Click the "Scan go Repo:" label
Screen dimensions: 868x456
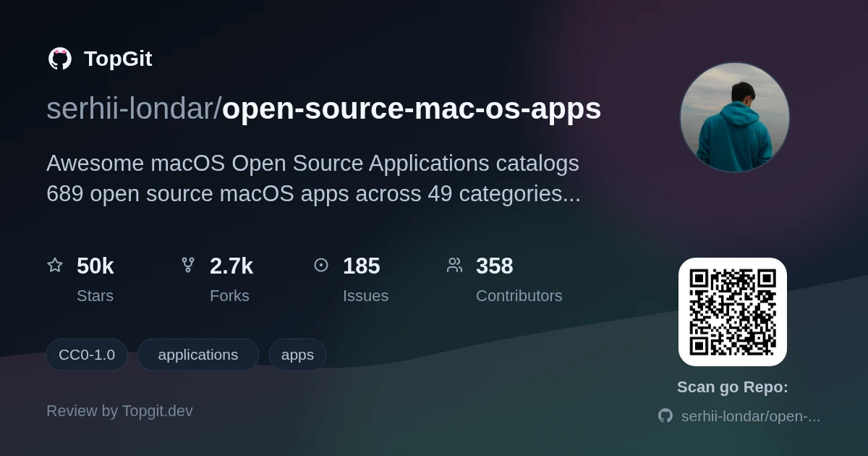[733, 387]
